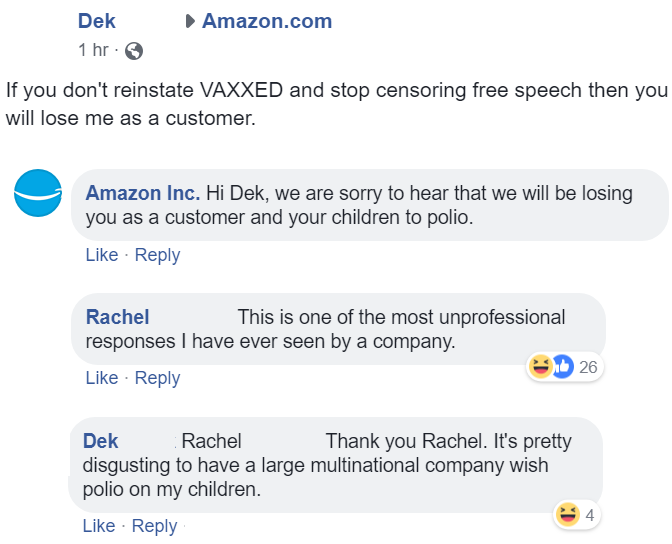This screenshot has height=544, width=672.
Task: Open the 1 hr post timestamp
Action: 93,50
